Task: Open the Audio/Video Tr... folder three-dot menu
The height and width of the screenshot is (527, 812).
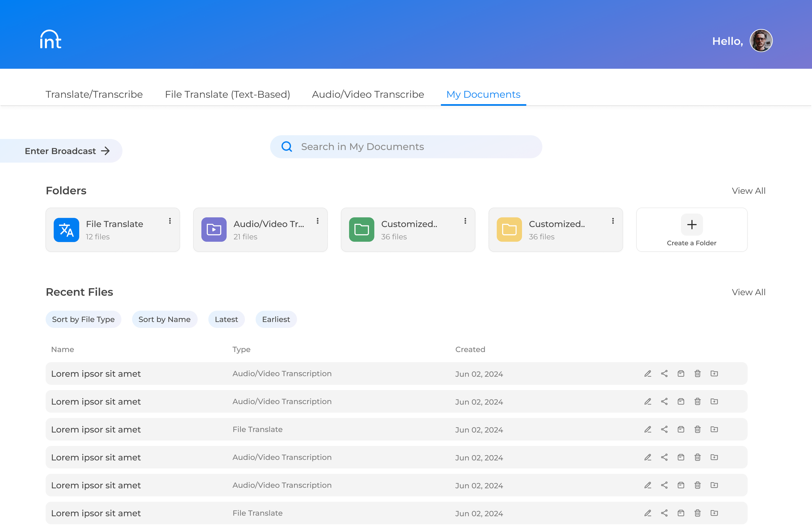Action: [317, 221]
